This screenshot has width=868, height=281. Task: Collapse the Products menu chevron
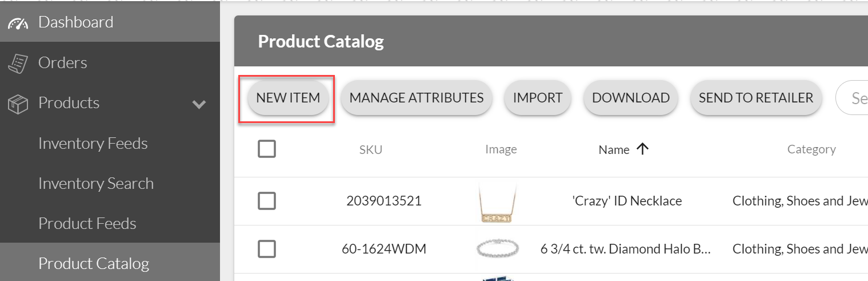tap(199, 104)
